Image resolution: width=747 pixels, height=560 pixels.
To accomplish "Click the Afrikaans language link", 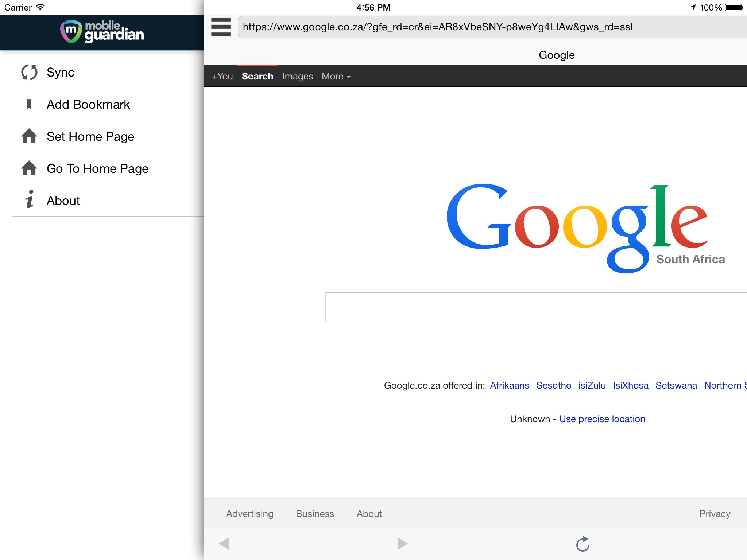I will pos(509,385).
